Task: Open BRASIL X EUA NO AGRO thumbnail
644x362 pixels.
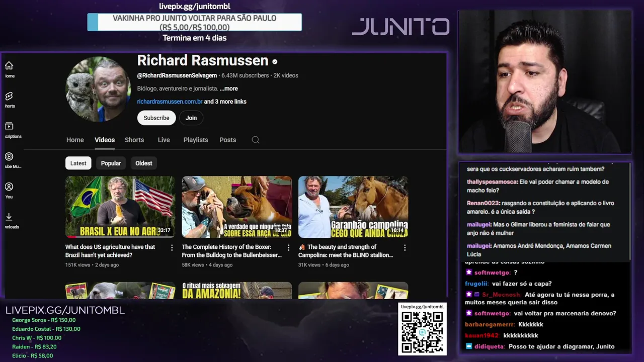Action: point(120,207)
